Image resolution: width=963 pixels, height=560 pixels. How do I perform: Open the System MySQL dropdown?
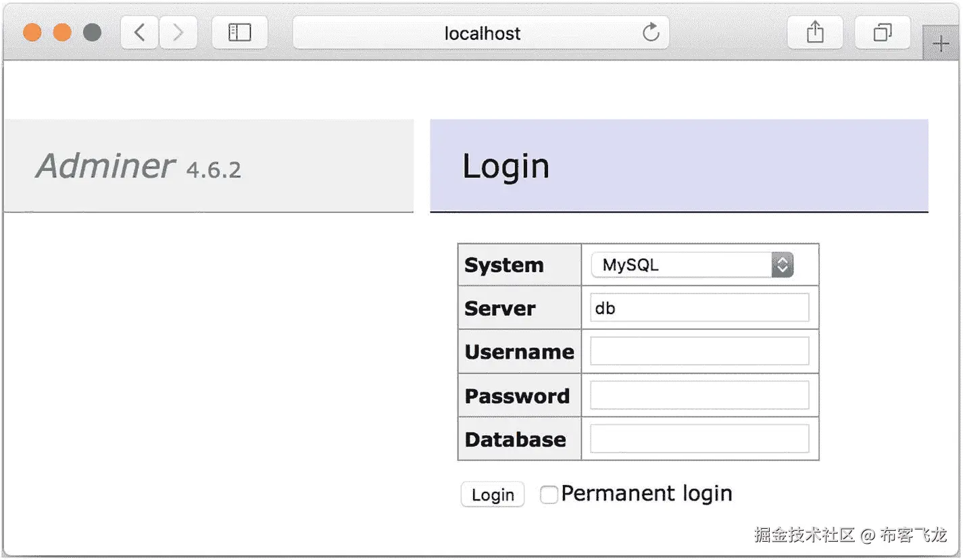coord(692,265)
